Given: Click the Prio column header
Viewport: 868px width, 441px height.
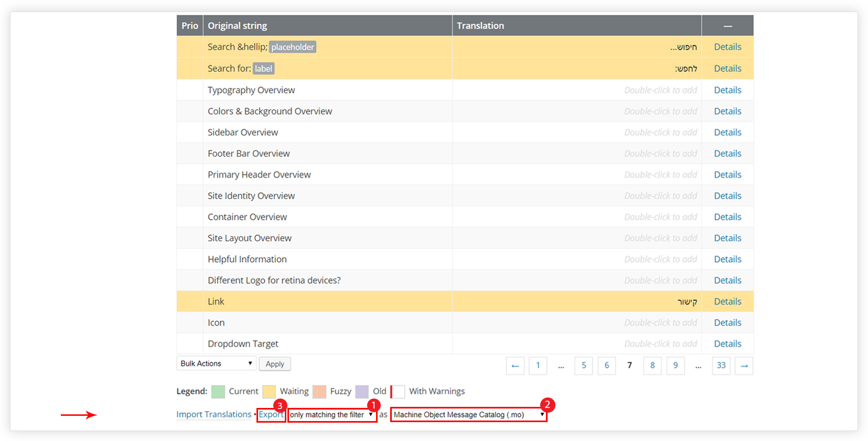Looking at the screenshot, I should (x=190, y=26).
